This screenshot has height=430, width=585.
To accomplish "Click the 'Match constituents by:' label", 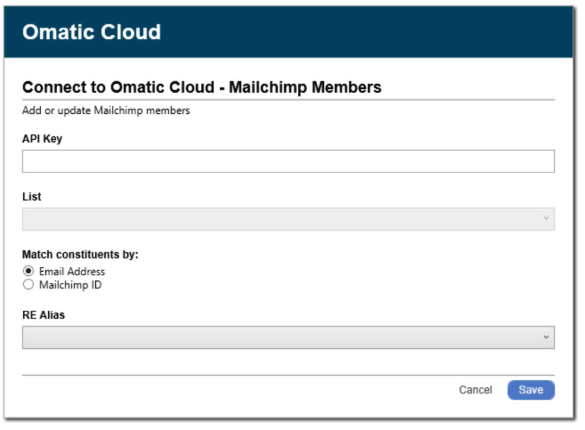I will (x=80, y=254).
